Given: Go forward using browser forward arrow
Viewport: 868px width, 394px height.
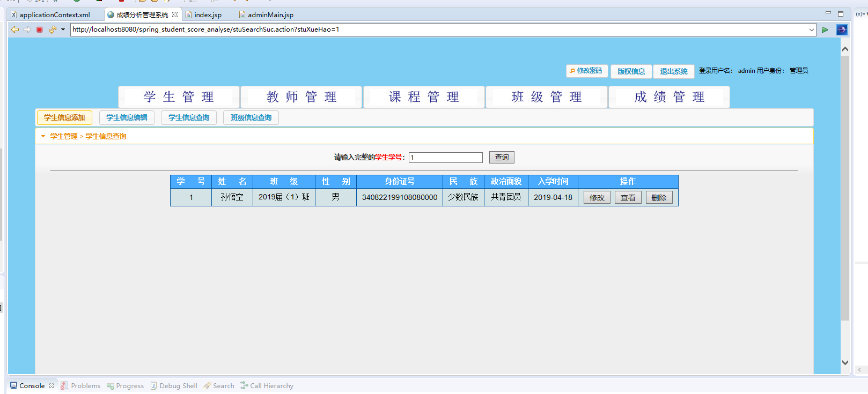Looking at the screenshot, I should click(x=27, y=29).
